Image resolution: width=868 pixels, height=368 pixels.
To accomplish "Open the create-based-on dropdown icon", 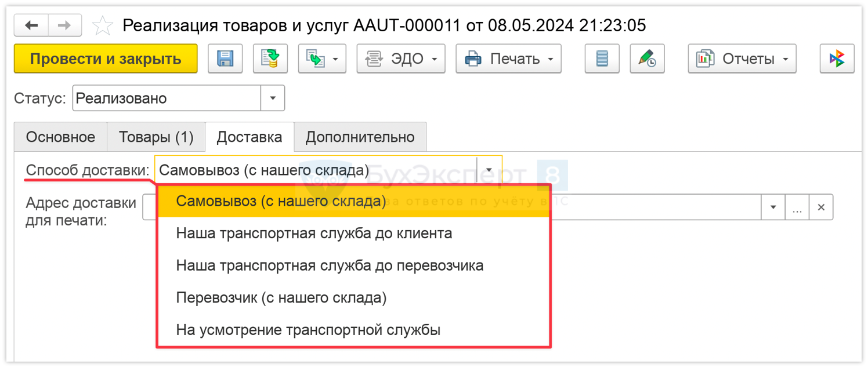I will (322, 59).
